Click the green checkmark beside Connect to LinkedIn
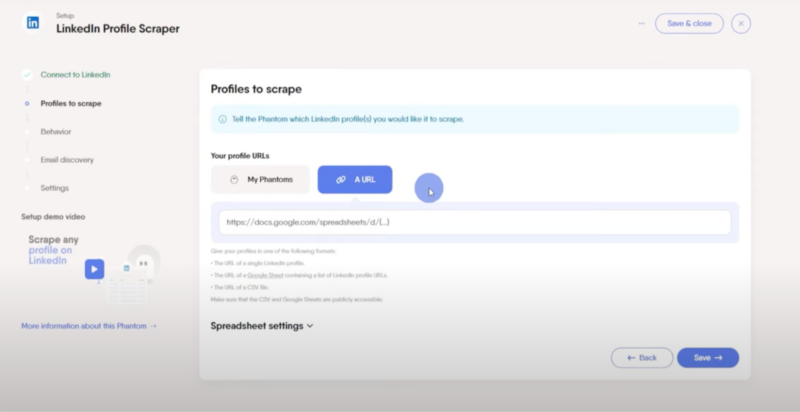 point(27,75)
